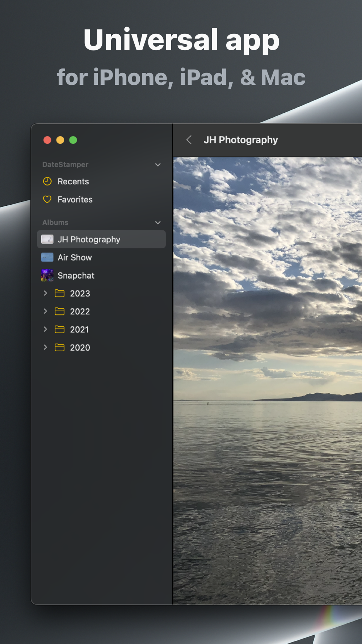Close the window with the red button
Image resolution: width=362 pixels, height=644 pixels.
[x=47, y=140]
